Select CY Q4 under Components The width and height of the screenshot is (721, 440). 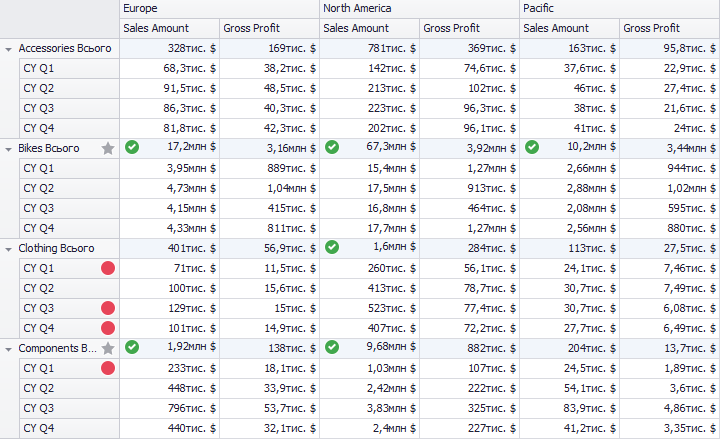(69, 429)
